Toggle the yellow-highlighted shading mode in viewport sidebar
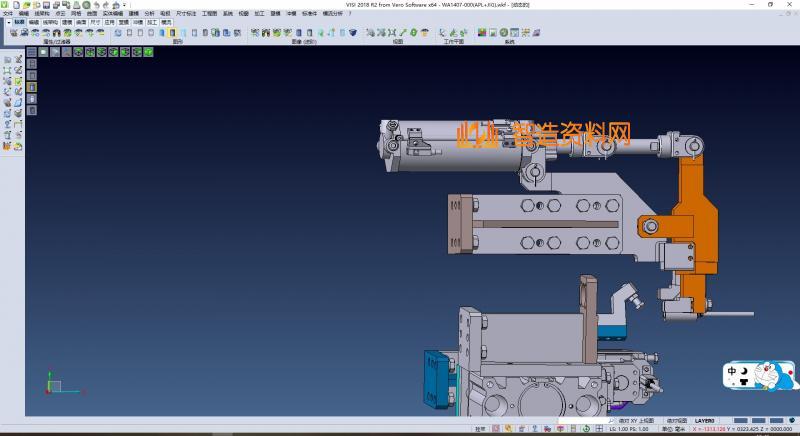Screen dimensions: 800x436 [31, 87]
